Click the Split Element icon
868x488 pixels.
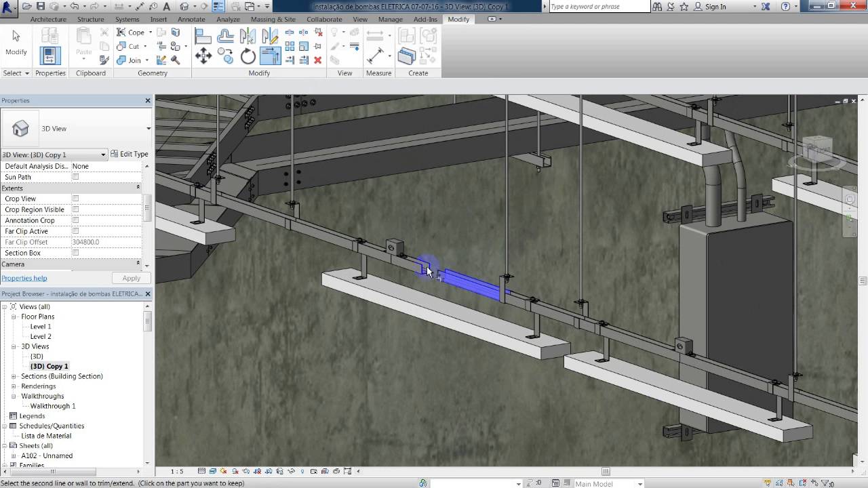(290, 33)
